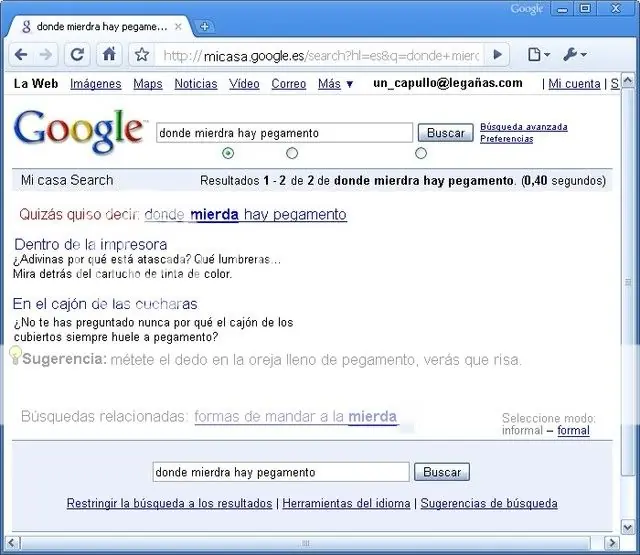Viewport: 640px width, 555px height.
Task: Go to the home page icon
Action: pos(109,54)
